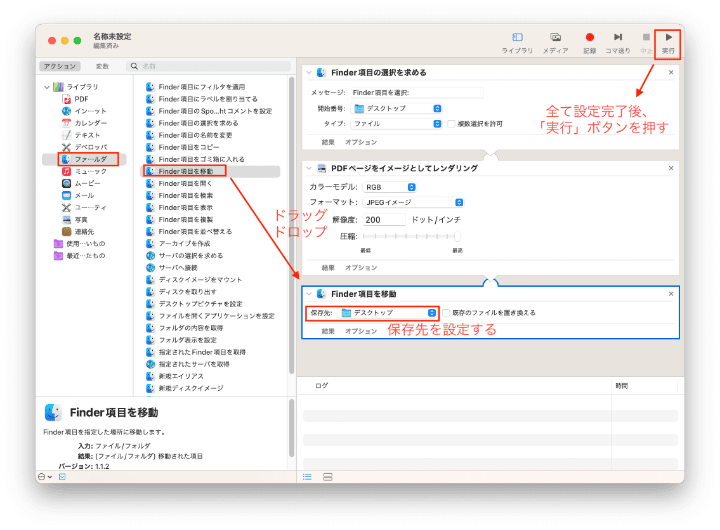Viewport: 720px width, 530px height.
Task: Remove the Finder項目の選択を求める action with its X
Action: point(671,73)
